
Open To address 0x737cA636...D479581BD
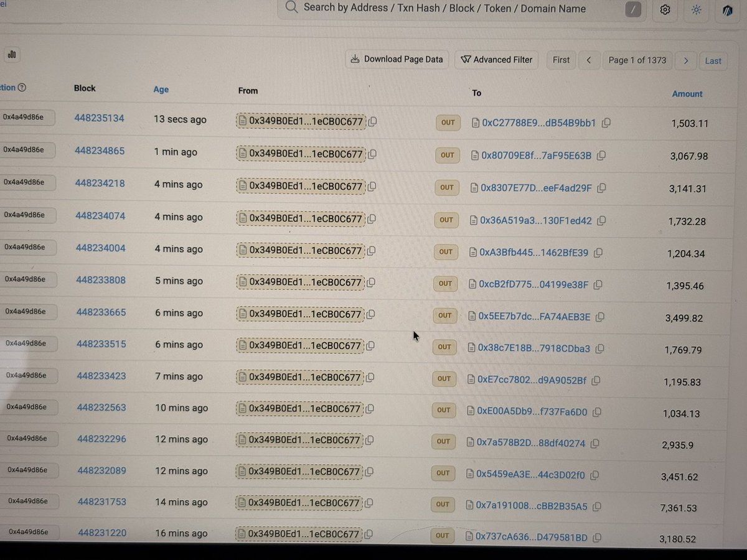531,536
